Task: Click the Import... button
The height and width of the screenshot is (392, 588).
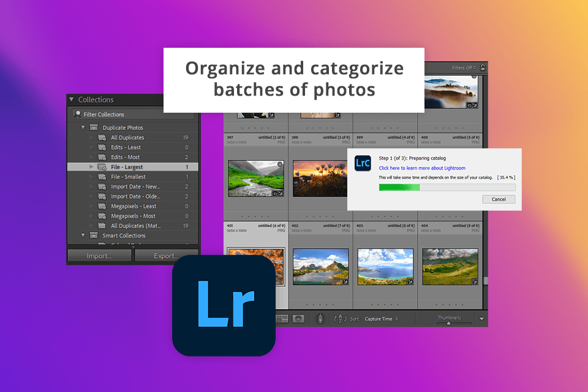Action: tap(99, 256)
